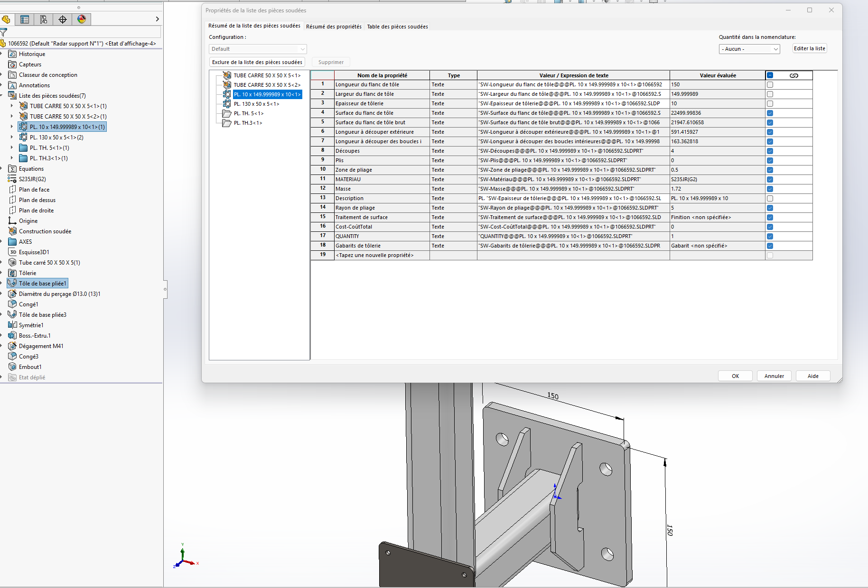Click the filter funnel icon in tree
Screen dimensions: 868x588
(4, 32)
